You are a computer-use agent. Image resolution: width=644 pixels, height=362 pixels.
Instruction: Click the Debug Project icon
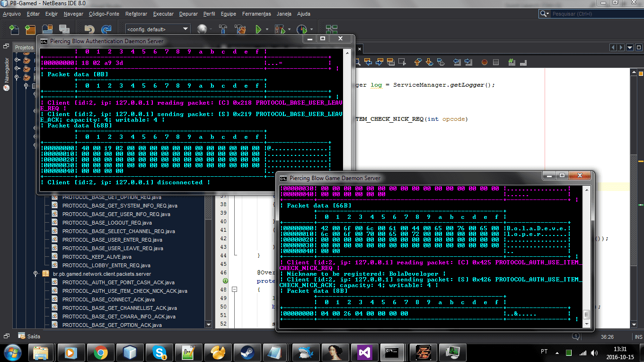(x=280, y=29)
